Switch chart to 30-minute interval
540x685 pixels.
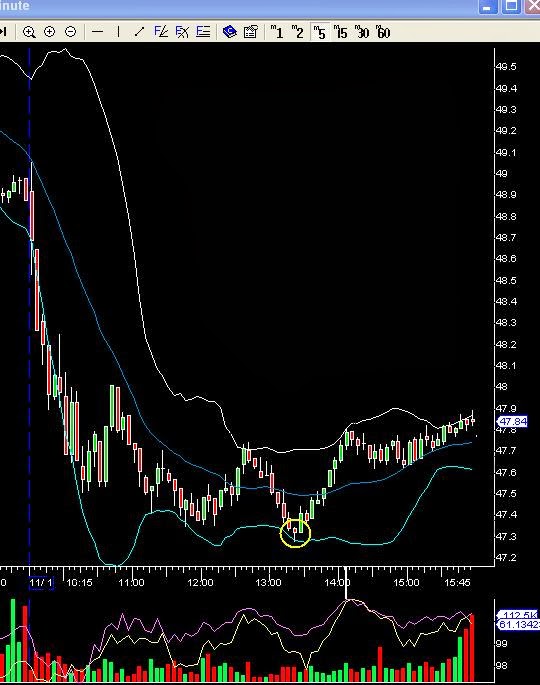(362, 32)
